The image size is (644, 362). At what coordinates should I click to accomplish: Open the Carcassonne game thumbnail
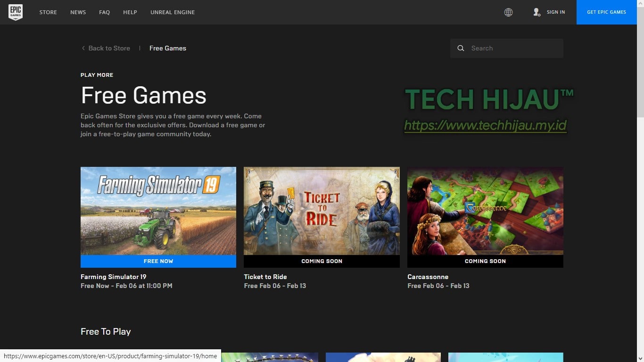[x=485, y=211]
